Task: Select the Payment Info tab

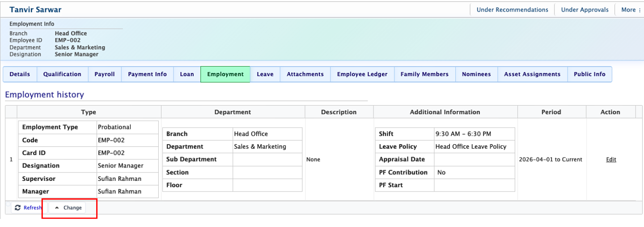Action: pyautogui.click(x=147, y=74)
